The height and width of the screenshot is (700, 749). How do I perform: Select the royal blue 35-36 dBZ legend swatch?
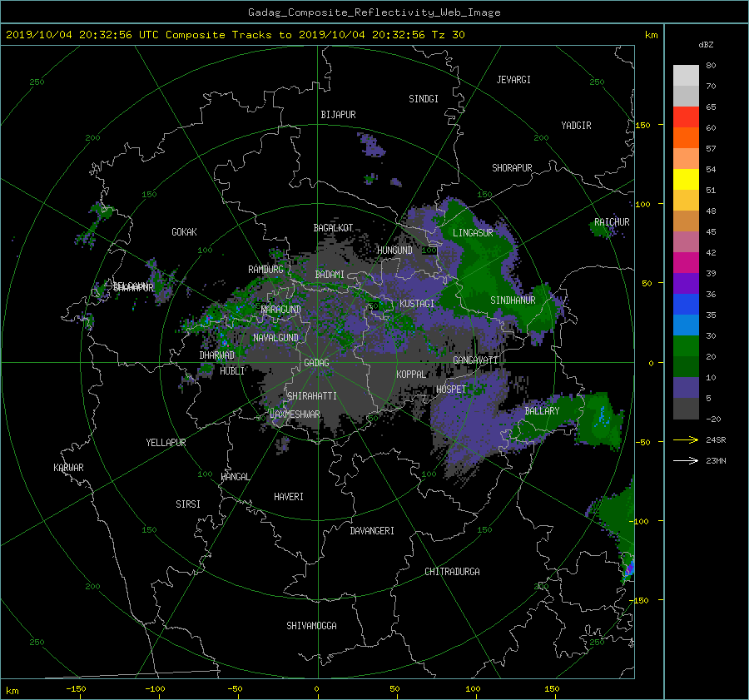686,305
